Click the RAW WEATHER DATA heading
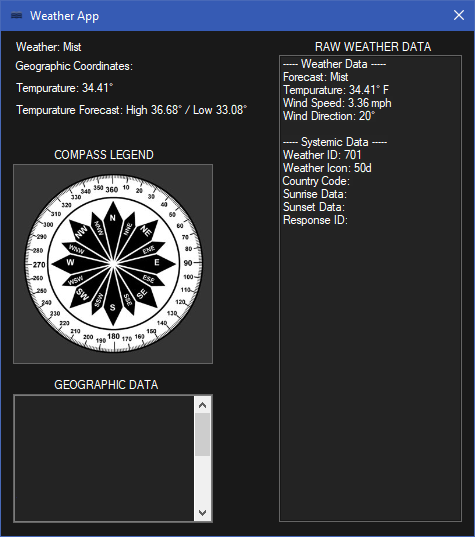The width and height of the screenshot is (475, 537). pyautogui.click(x=373, y=47)
